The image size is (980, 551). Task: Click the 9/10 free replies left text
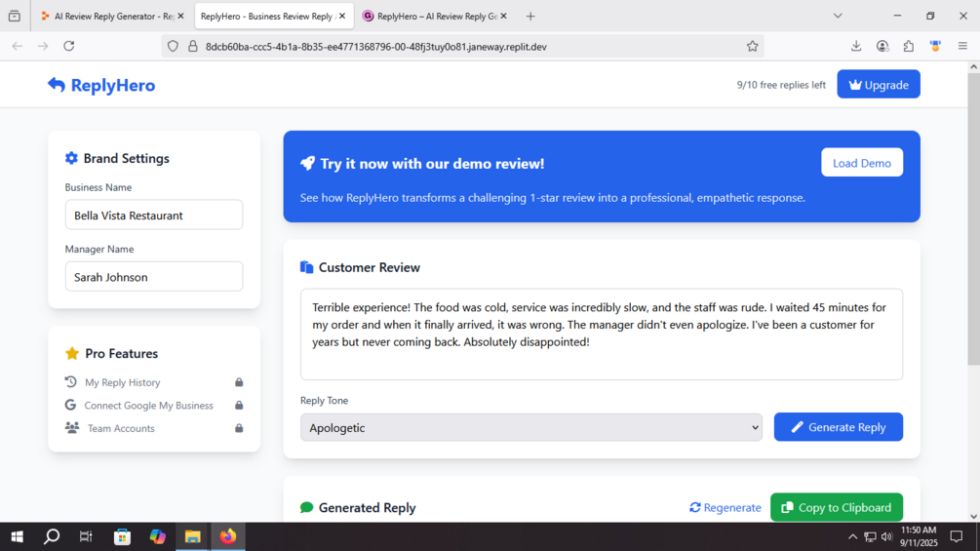click(781, 85)
